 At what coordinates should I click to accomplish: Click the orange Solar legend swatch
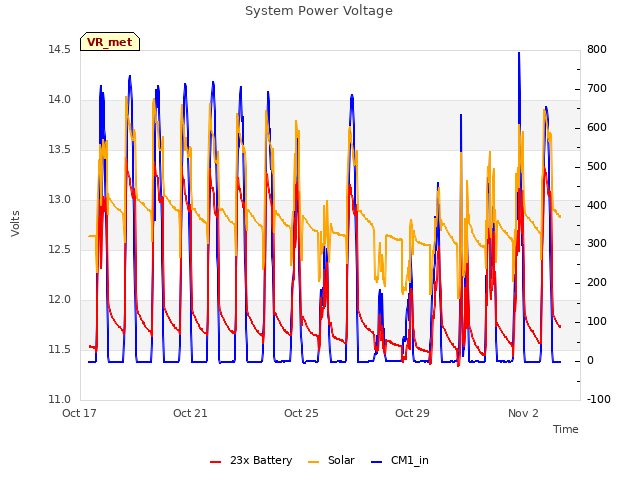point(313,462)
